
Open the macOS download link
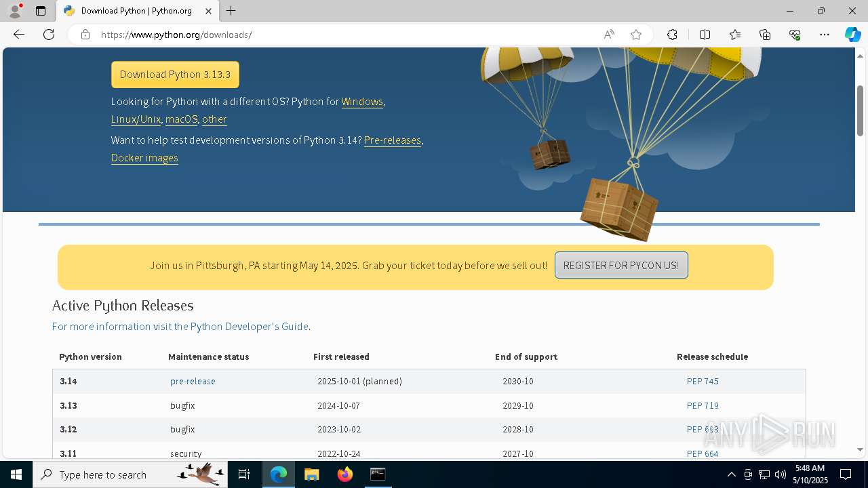pos(181,119)
